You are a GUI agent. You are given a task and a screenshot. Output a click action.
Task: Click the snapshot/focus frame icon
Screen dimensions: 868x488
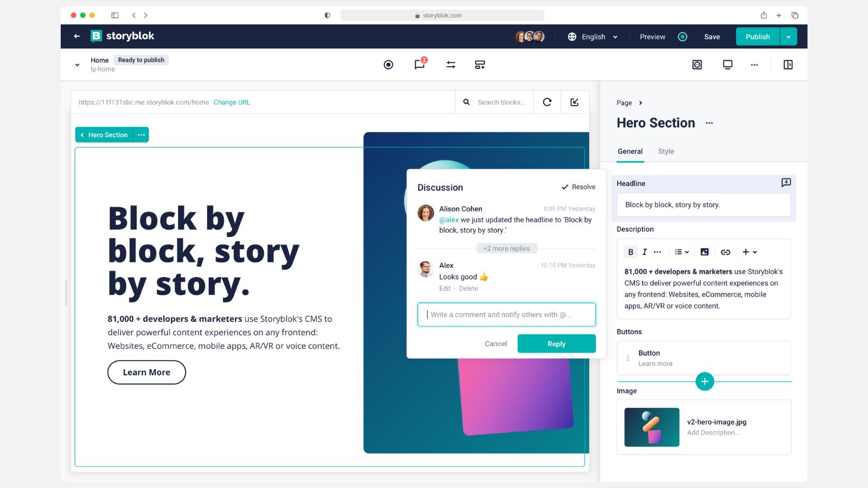point(697,65)
